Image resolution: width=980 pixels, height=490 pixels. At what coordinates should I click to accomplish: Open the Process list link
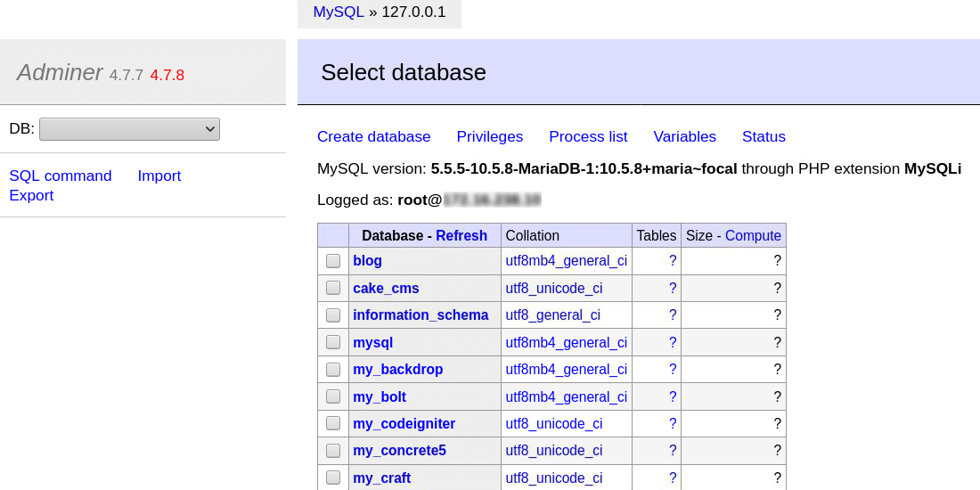tap(588, 136)
